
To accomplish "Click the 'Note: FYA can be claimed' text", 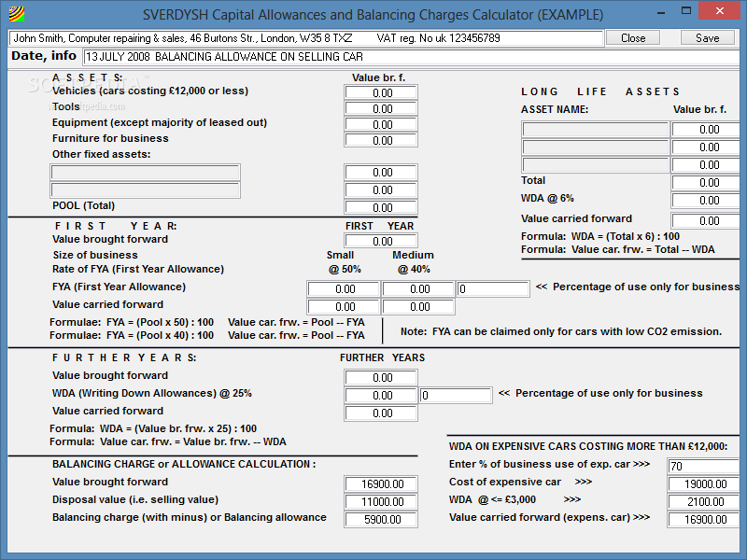I will (x=561, y=331).
